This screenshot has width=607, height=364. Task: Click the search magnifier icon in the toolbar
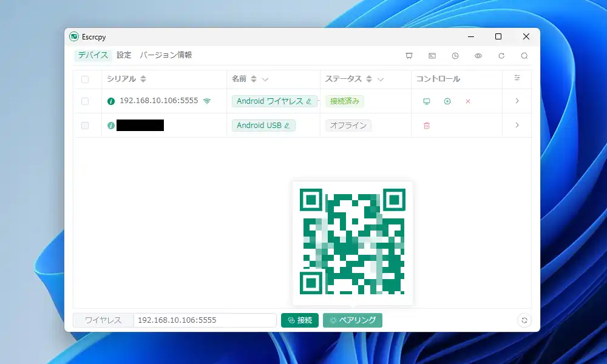(524, 56)
